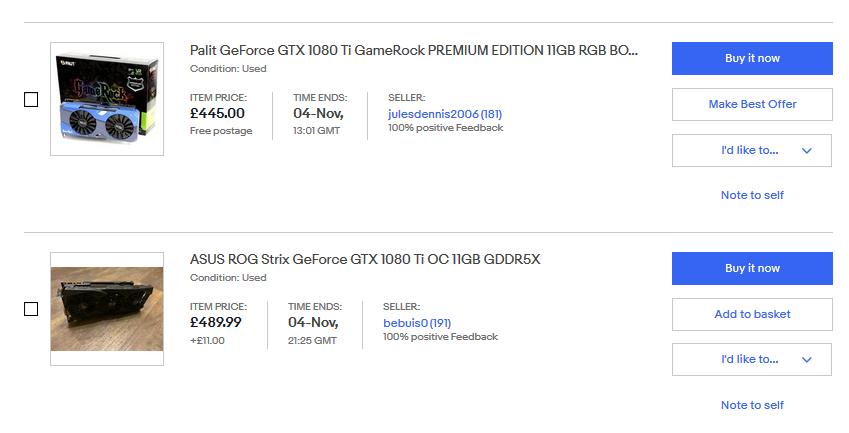Buy the £445.00 Palit card now
Viewport: 849px width, 433px height.
[x=752, y=58]
